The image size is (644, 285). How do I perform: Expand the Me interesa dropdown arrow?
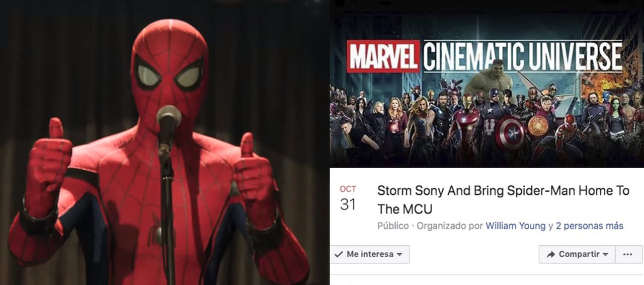[399, 255]
